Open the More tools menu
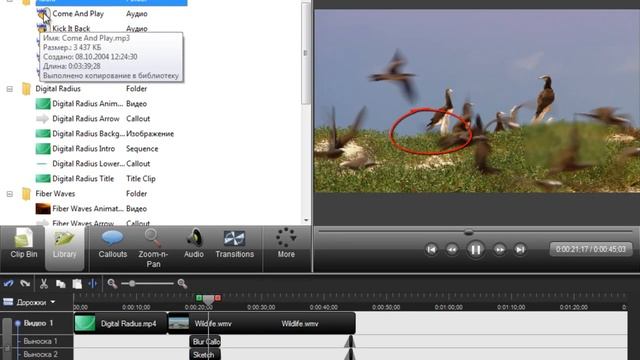This screenshot has width=640, height=360. pos(286,244)
